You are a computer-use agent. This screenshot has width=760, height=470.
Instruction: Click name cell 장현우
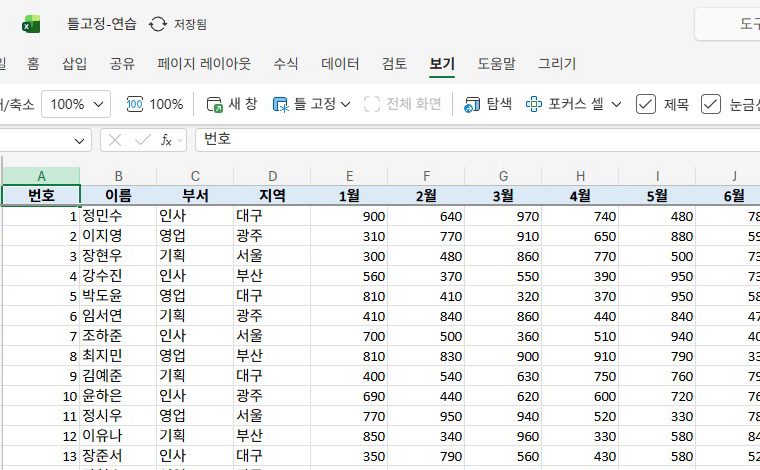pos(118,255)
